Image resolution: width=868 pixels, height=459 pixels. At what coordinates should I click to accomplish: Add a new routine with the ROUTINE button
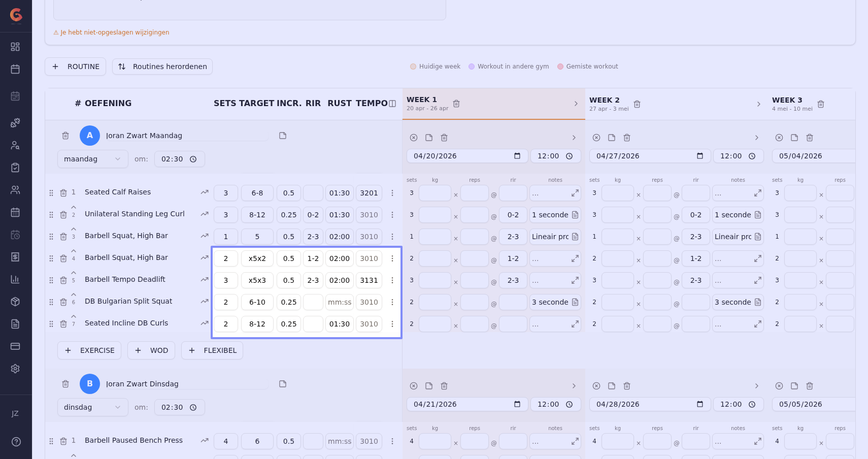[x=75, y=67]
